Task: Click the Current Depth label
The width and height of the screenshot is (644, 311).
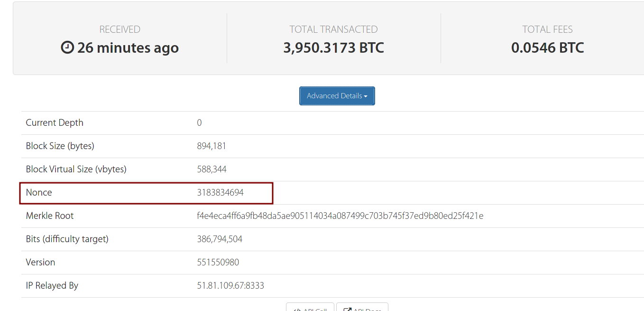Action: click(x=55, y=123)
